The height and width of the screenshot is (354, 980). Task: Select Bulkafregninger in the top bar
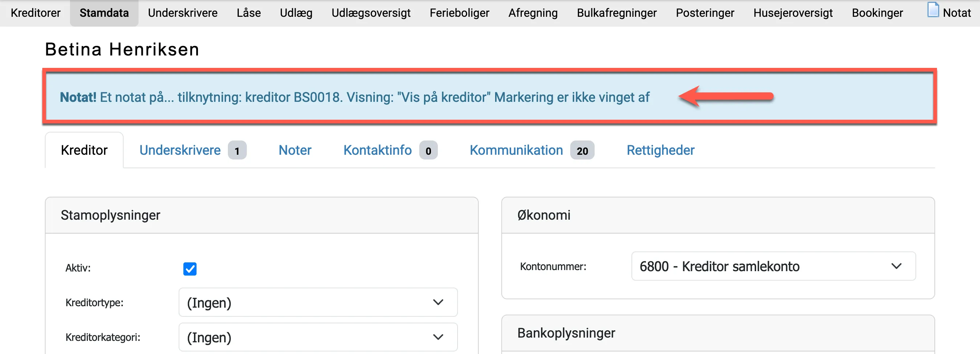[x=617, y=12]
